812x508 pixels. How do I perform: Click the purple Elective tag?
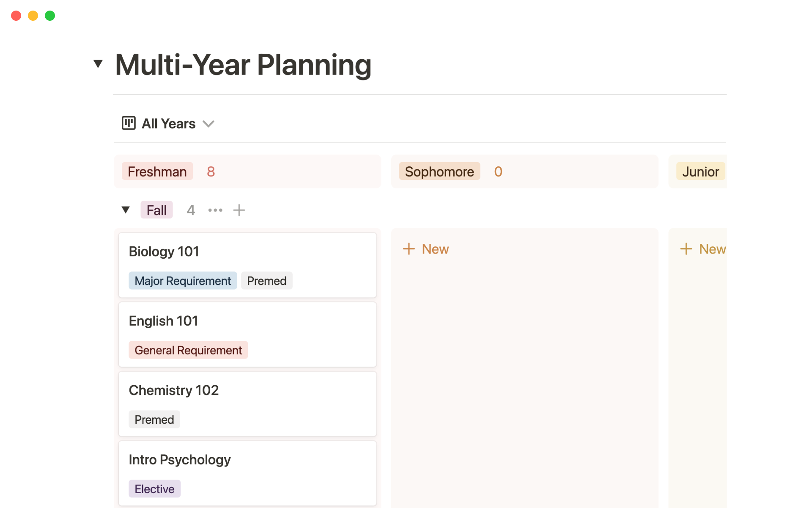(x=154, y=489)
